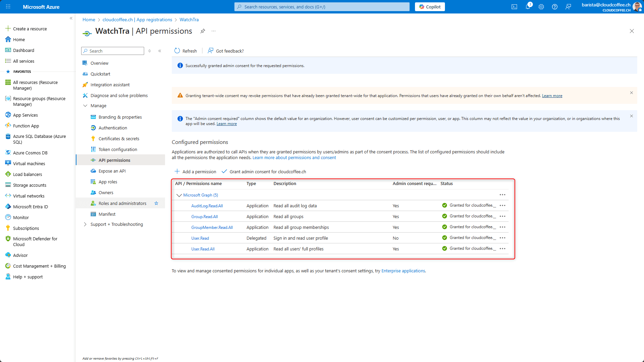
Task: Dismiss the tenant-wide consent warning banner
Action: coord(632,93)
